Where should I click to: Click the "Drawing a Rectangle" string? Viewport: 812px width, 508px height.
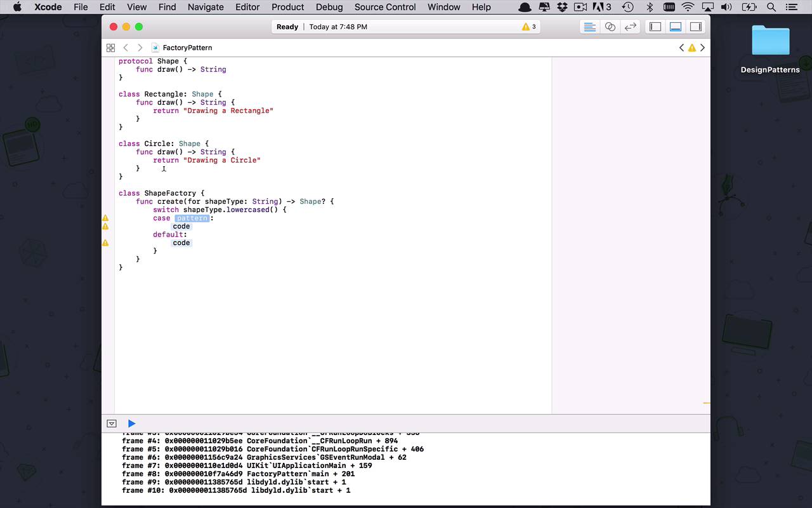228,110
